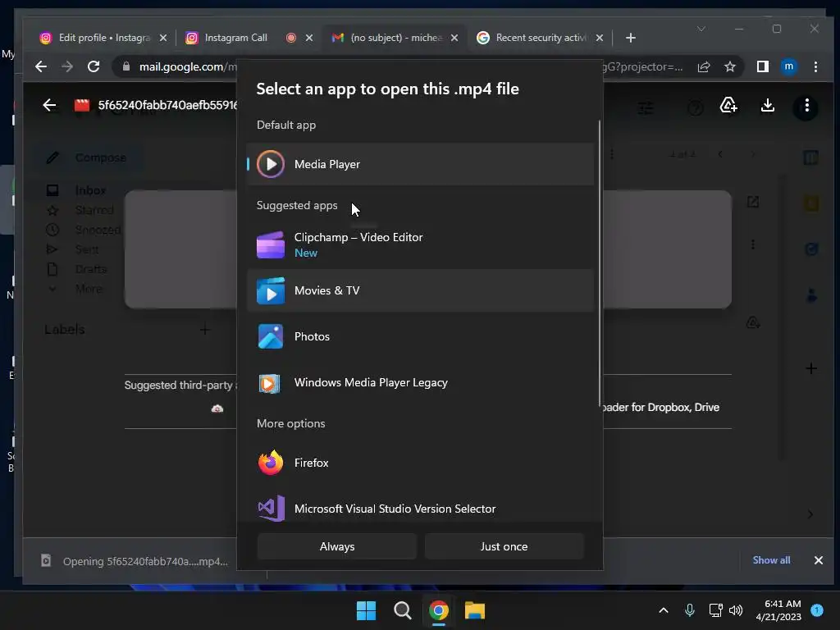Viewport: 840px width, 630px height.
Task: Click the microphone tray icon
Action: (x=689, y=610)
